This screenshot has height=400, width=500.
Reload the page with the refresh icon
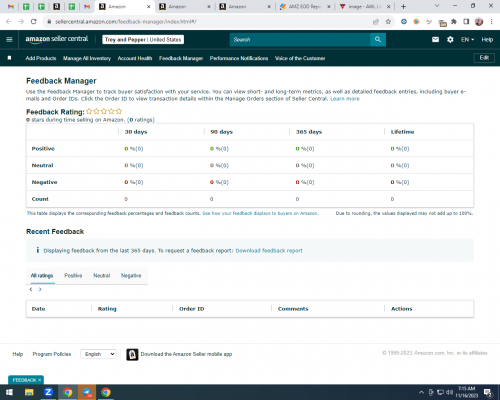tap(33, 22)
